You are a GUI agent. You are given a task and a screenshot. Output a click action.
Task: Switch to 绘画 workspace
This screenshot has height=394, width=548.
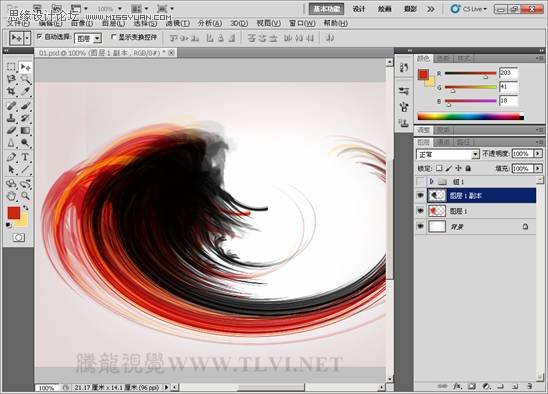point(384,9)
